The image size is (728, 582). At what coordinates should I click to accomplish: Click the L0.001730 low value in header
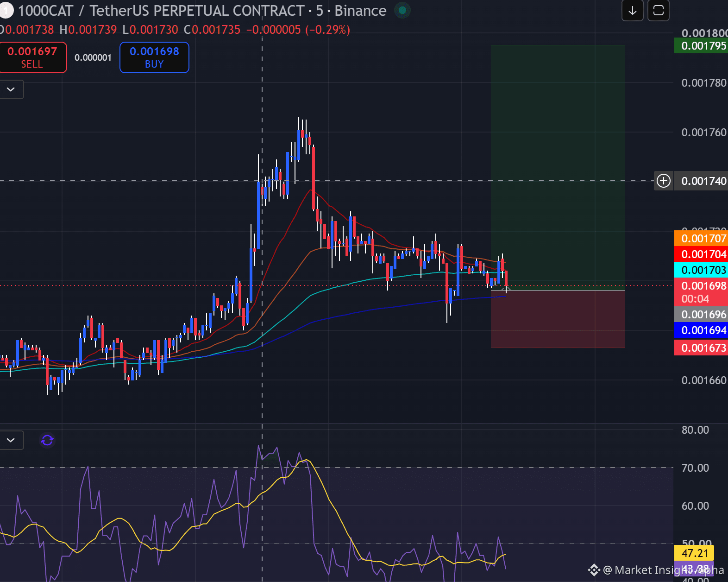coord(150,30)
